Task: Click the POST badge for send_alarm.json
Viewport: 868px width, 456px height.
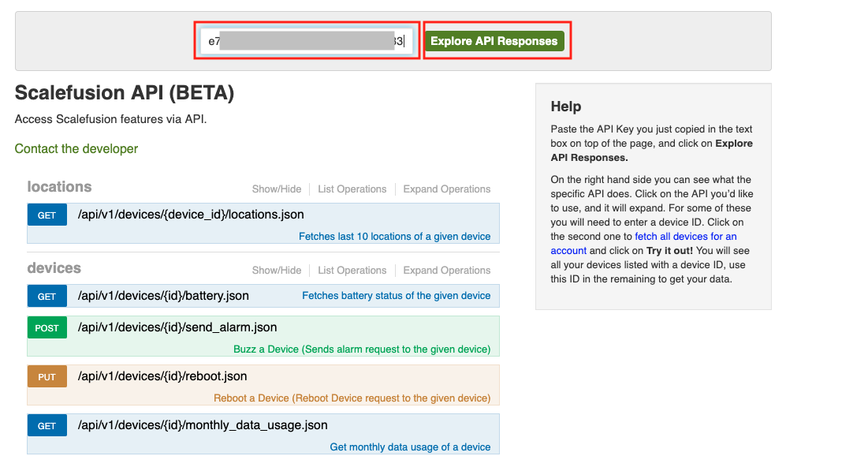Action: pyautogui.click(x=47, y=327)
